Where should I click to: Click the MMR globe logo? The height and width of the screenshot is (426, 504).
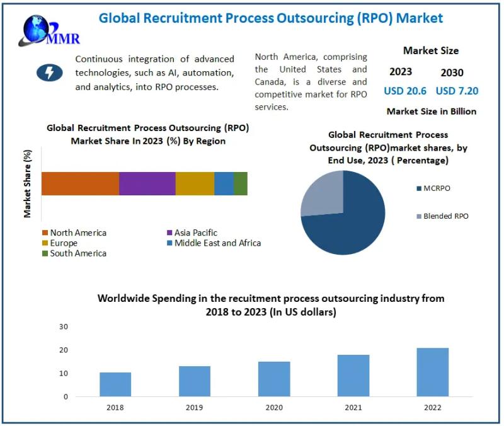[x=49, y=30]
